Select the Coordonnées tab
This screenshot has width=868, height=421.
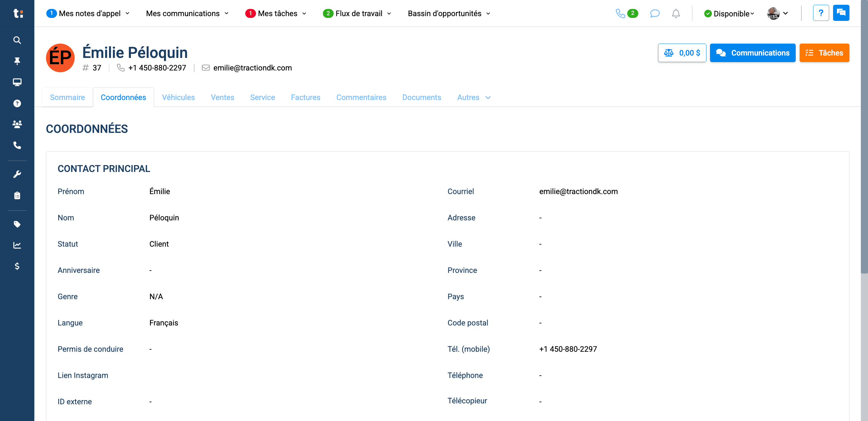pos(123,97)
